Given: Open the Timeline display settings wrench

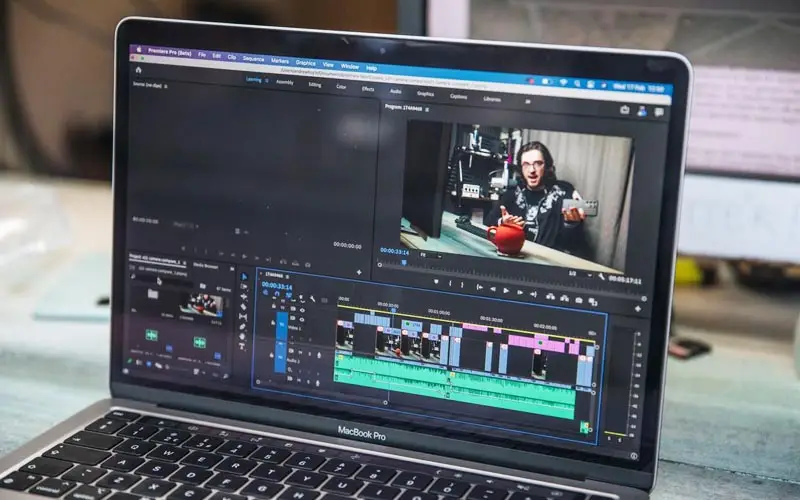Looking at the screenshot, I should click(x=312, y=299).
